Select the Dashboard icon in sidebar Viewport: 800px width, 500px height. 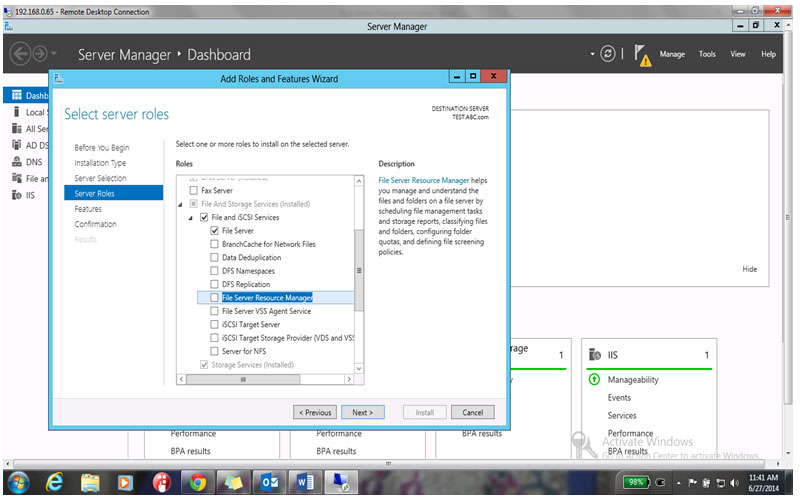17,95
